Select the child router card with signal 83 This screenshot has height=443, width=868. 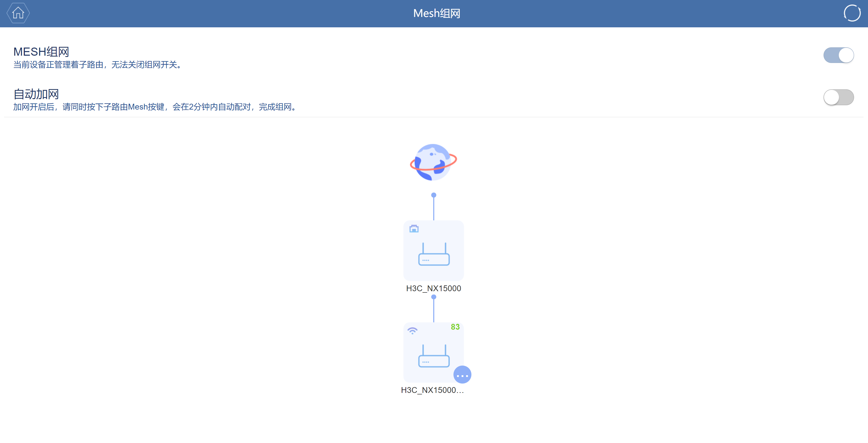click(x=434, y=352)
